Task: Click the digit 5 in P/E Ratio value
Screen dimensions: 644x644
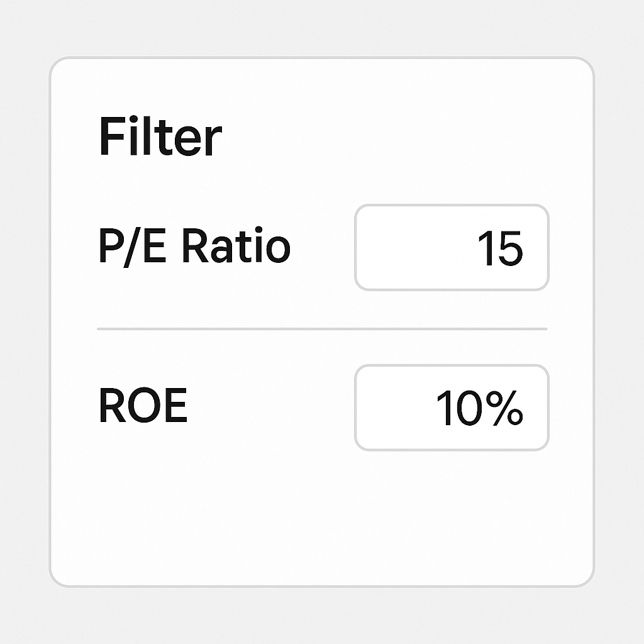Action: point(509,249)
